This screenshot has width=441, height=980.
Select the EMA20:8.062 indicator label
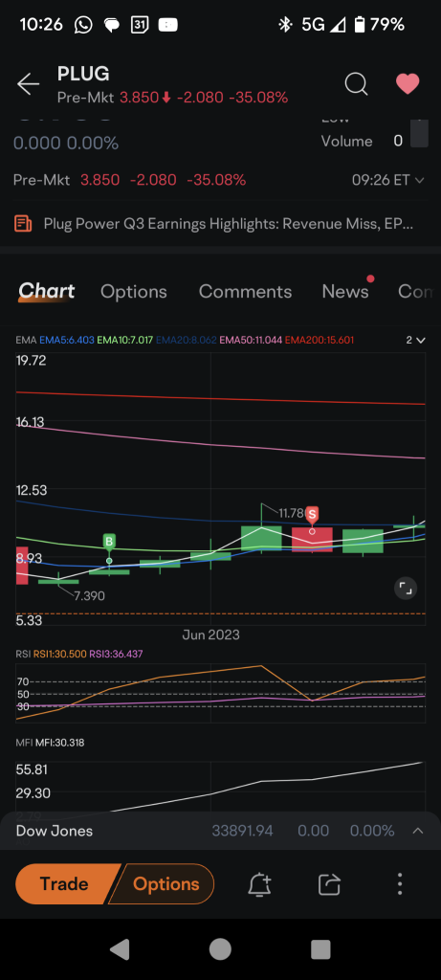(x=187, y=341)
